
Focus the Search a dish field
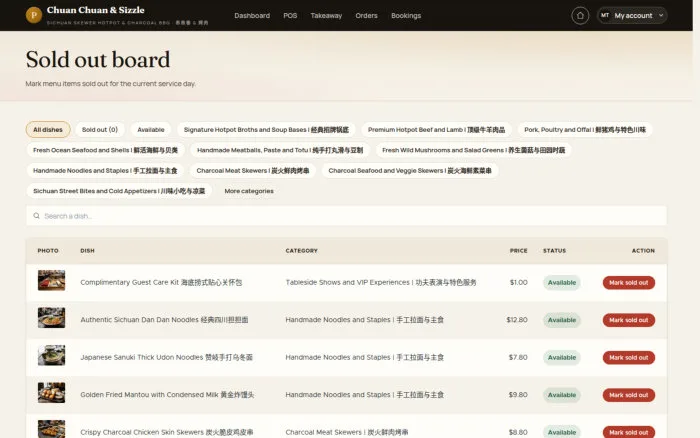click(x=346, y=216)
